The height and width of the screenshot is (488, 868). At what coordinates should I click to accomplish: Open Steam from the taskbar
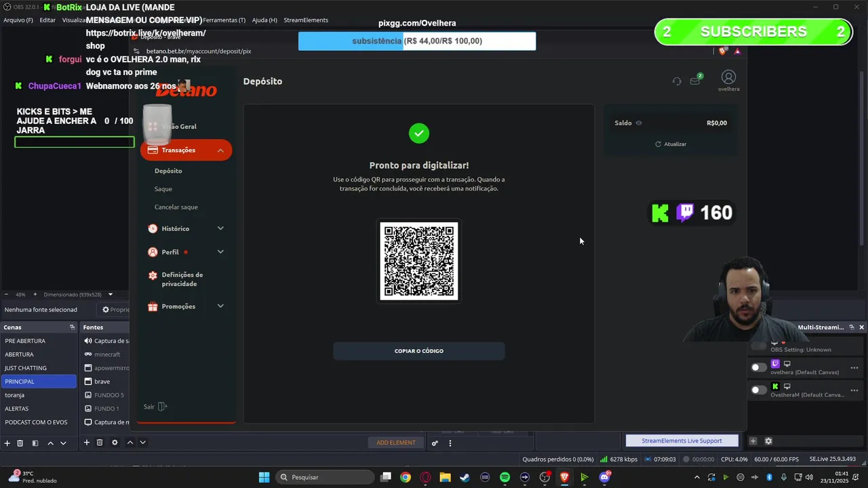click(465, 477)
